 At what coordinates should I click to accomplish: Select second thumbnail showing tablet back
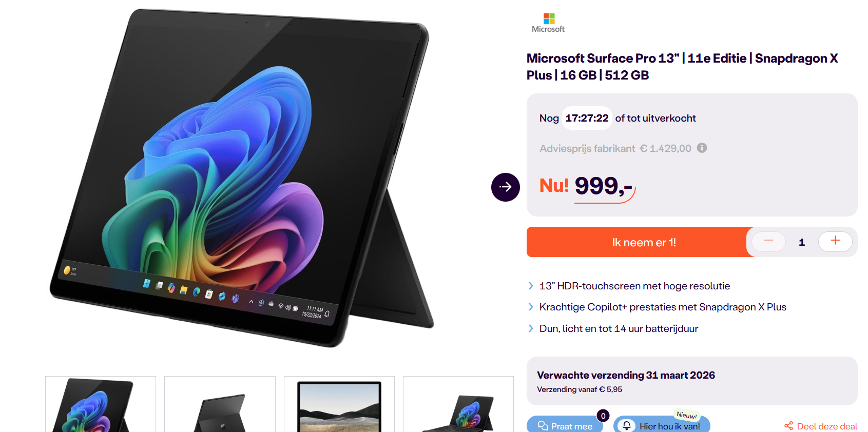coord(220,404)
